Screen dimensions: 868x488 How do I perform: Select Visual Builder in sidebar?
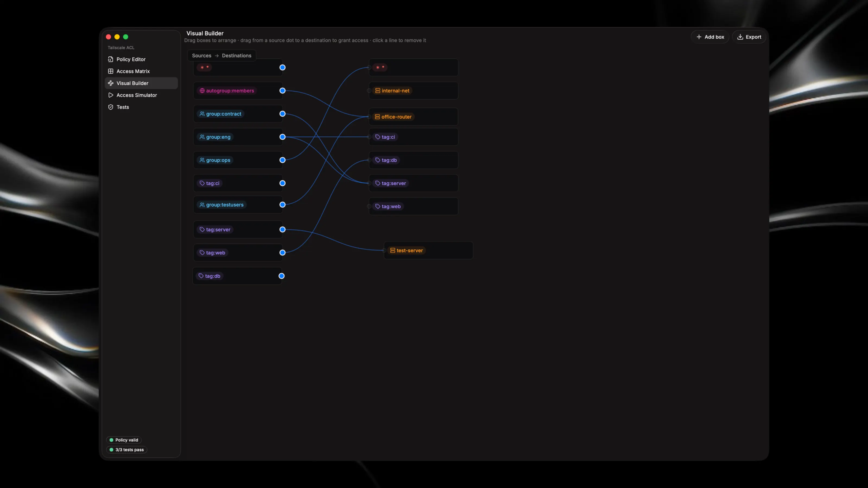click(x=141, y=83)
